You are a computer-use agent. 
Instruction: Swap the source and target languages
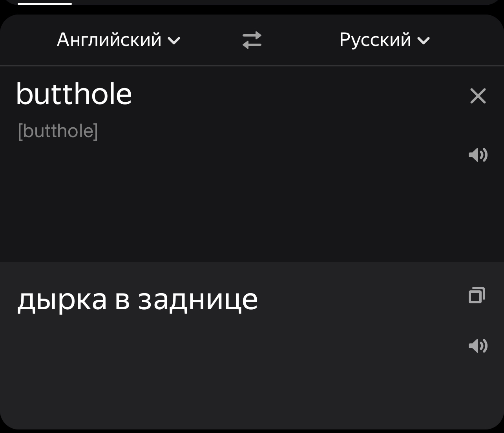coord(252,40)
